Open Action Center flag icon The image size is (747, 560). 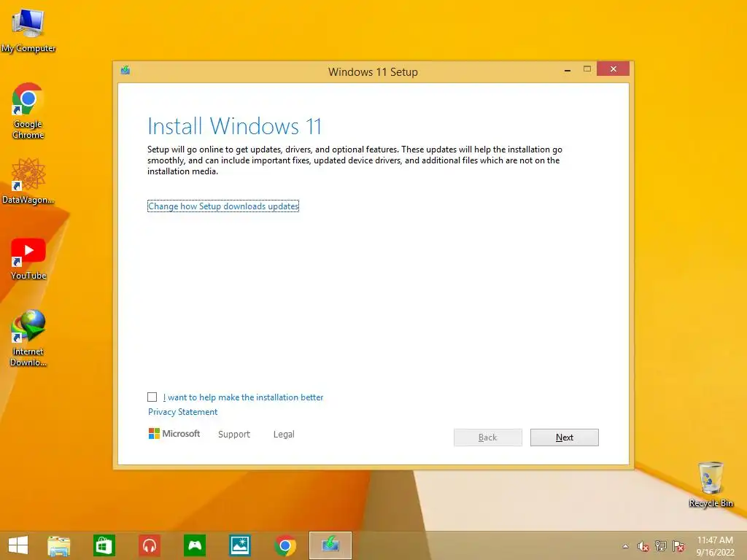(678, 546)
